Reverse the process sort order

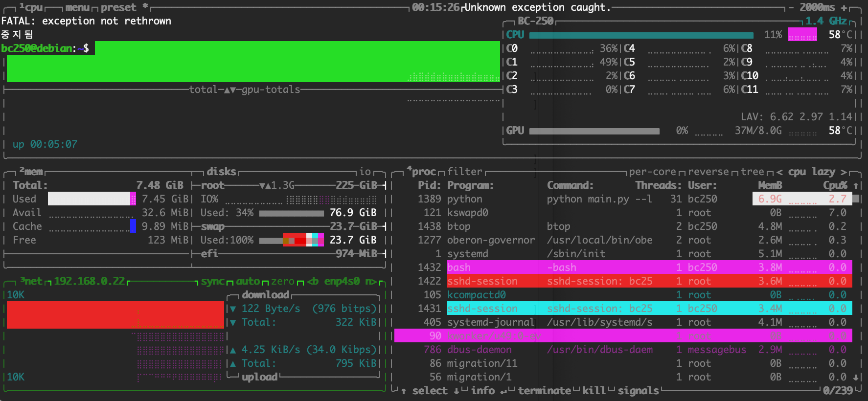(x=708, y=172)
